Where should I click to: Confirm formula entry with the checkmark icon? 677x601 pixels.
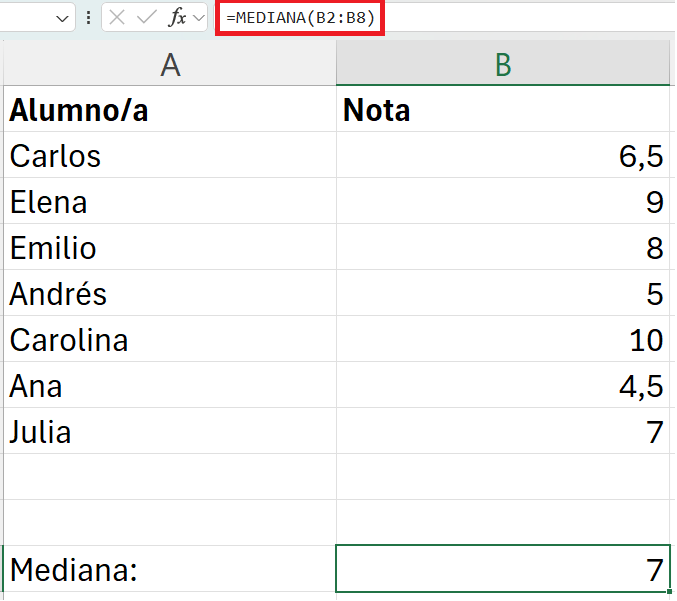[x=146, y=18]
